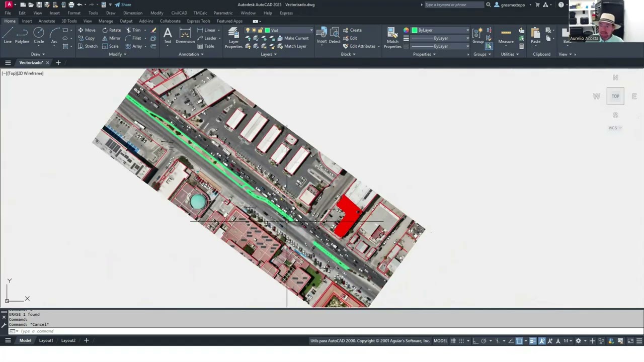Select the Line drawing tool

click(8, 35)
